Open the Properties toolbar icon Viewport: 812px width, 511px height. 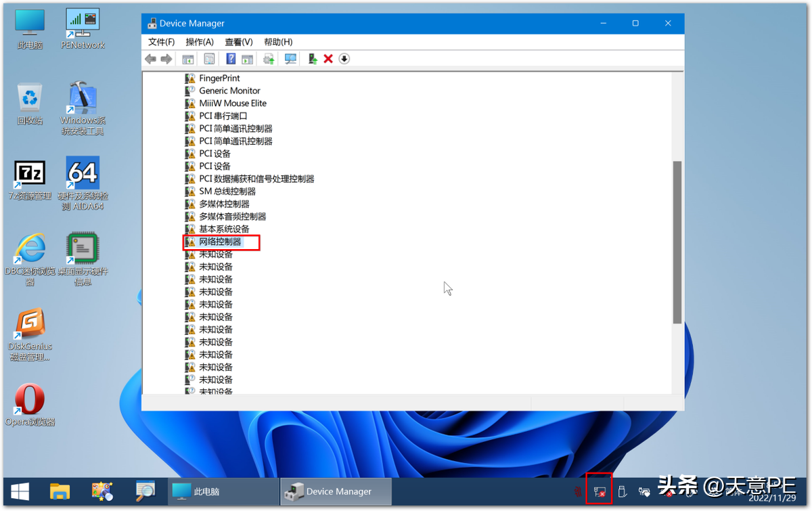click(x=209, y=60)
